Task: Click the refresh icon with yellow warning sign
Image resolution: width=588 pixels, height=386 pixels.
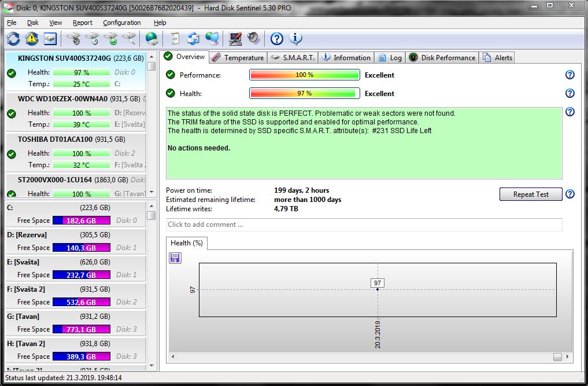Action: click(x=32, y=38)
